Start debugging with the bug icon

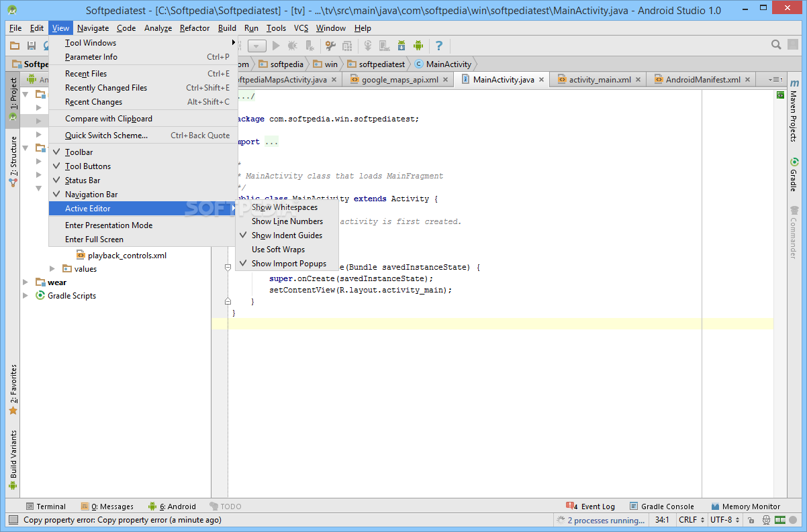point(292,46)
